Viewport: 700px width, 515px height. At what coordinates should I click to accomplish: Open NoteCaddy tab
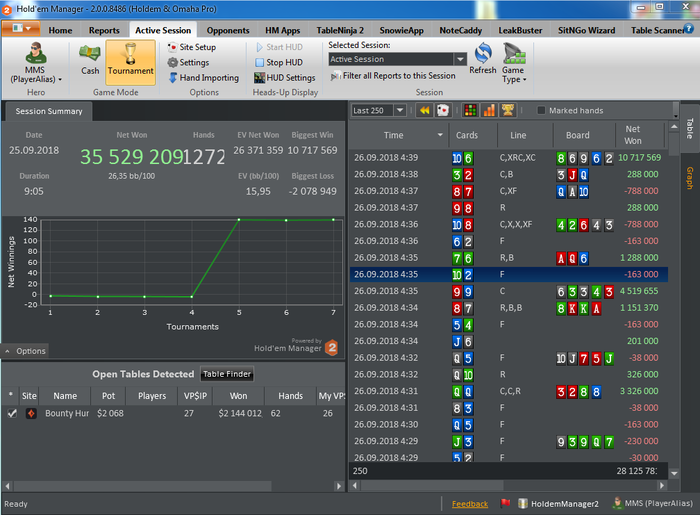(461, 30)
